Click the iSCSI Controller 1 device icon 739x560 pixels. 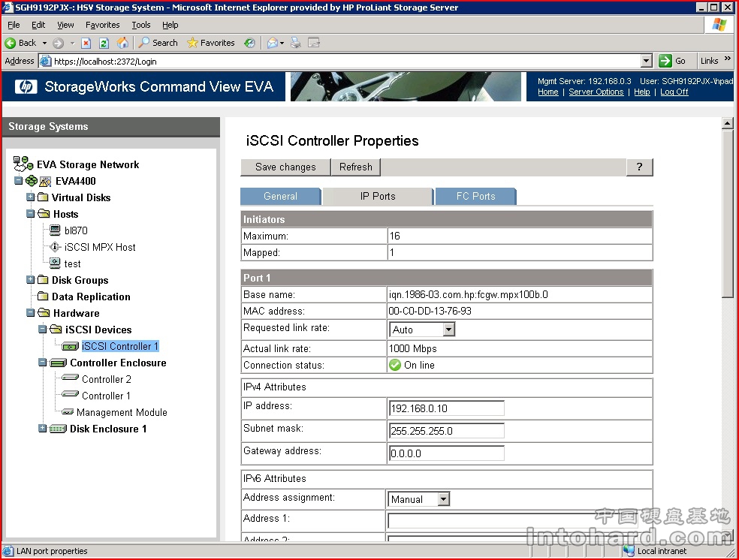click(71, 347)
